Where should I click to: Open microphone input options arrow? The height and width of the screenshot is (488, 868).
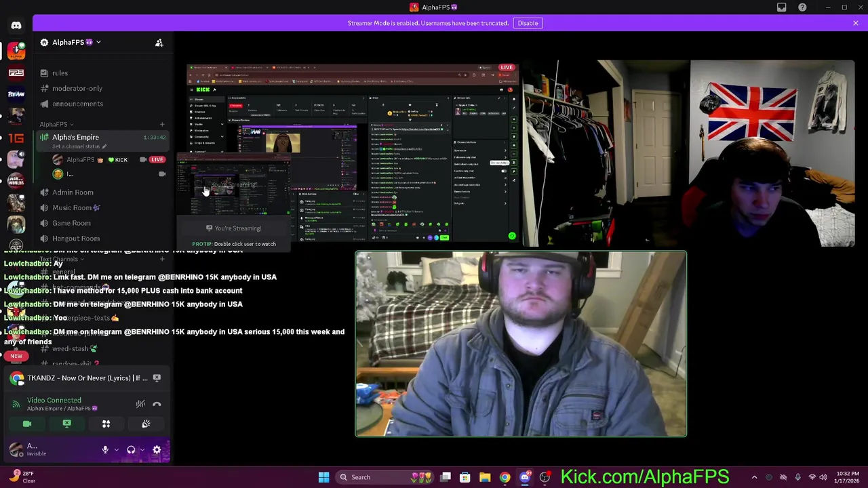point(117,450)
